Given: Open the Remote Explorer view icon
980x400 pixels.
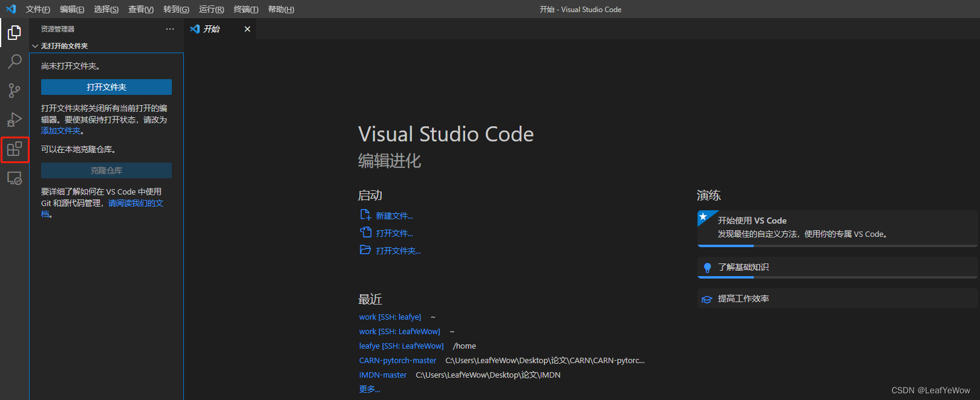Looking at the screenshot, I should [15, 178].
